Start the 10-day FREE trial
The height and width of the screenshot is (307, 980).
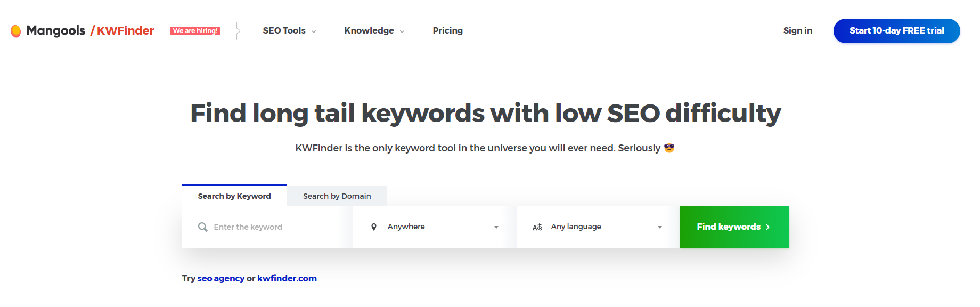click(x=896, y=31)
